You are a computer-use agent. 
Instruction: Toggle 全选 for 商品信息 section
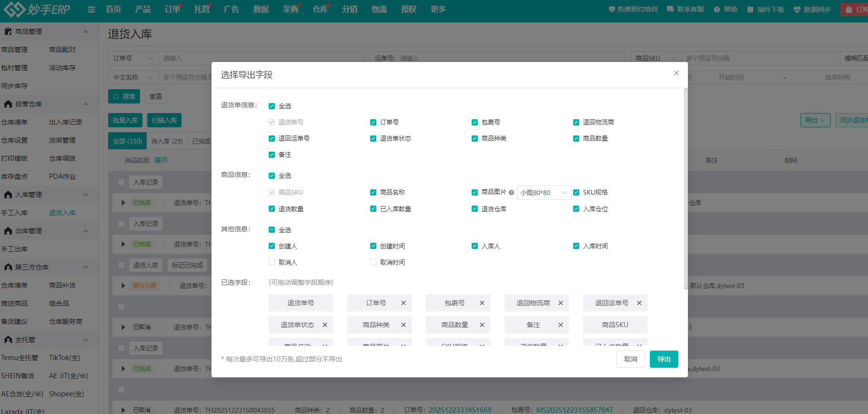point(272,176)
